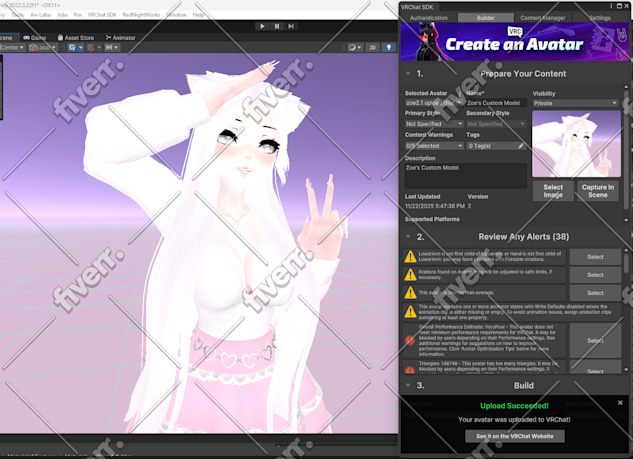Open the Jobs menu
This screenshot has height=459, width=633.
(62, 15)
